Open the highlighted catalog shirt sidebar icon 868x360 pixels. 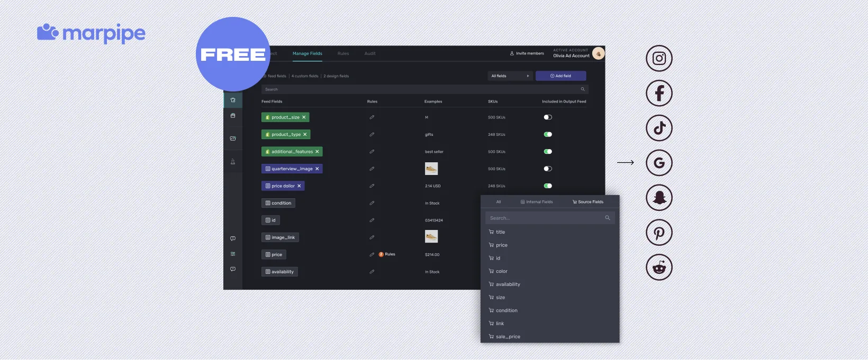pos(233,100)
